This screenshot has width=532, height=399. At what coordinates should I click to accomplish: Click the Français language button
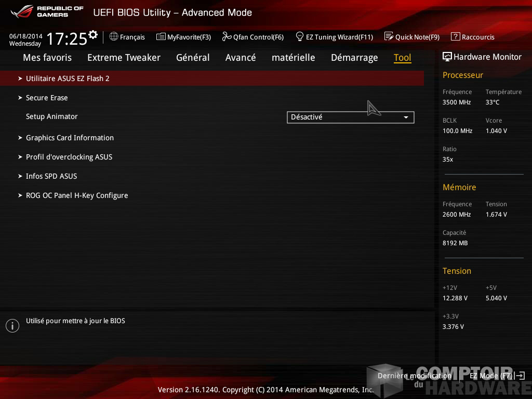[127, 37]
